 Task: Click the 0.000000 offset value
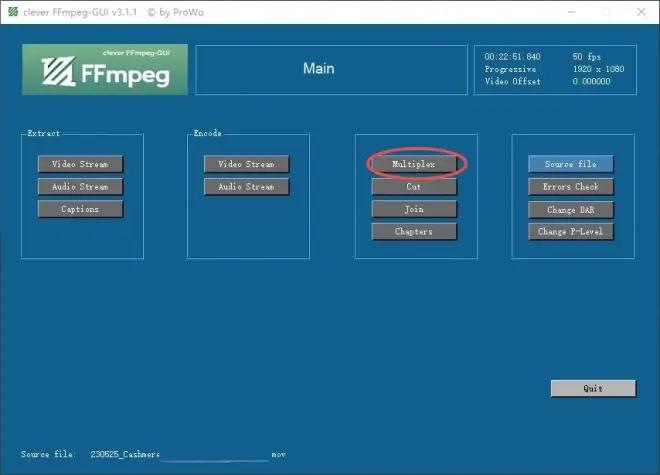pos(591,81)
